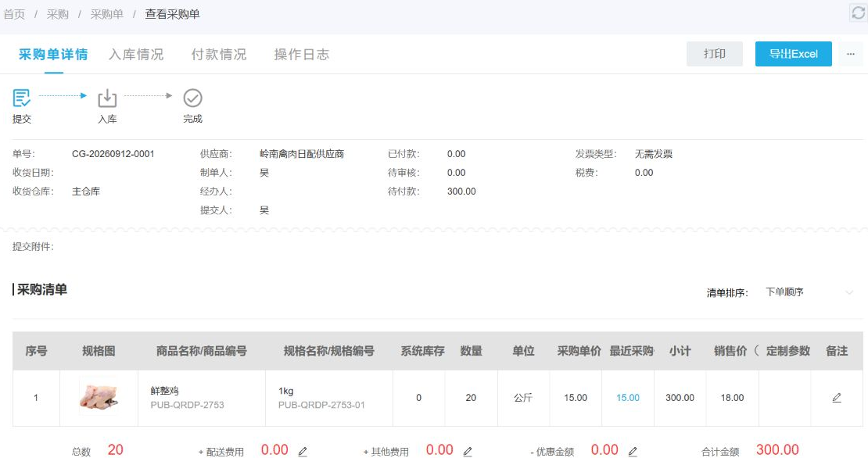The width and height of the screenshot is (868, 458).
Task: Click the 公斤 unit cell
Action: [522, 398]
